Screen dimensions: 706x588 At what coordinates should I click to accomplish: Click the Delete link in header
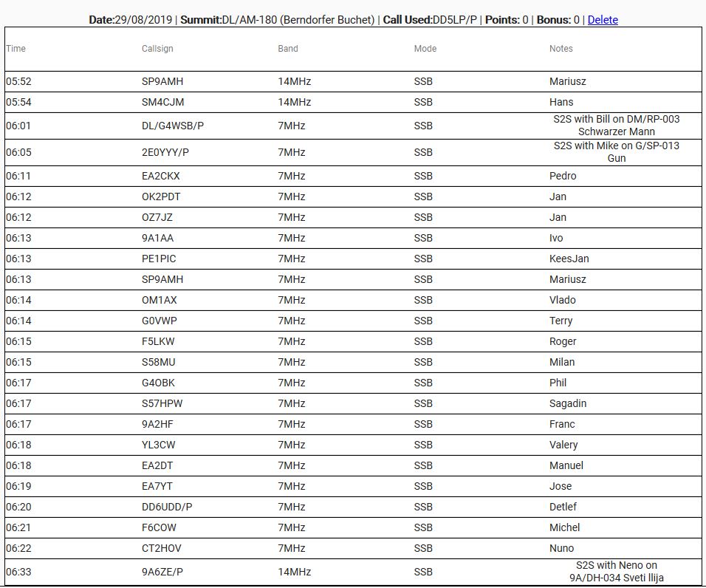point(602,20)
